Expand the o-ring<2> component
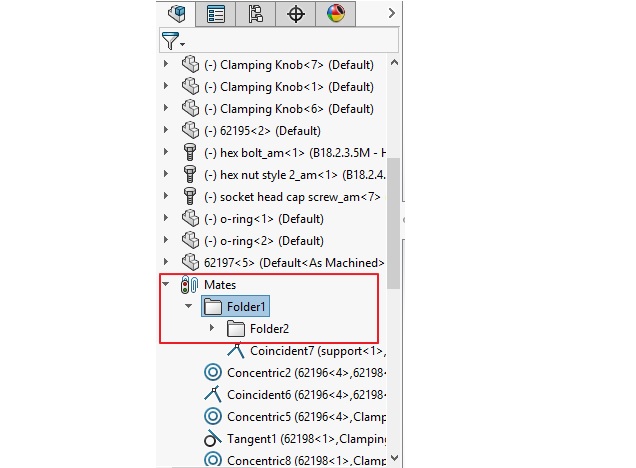 165,239
